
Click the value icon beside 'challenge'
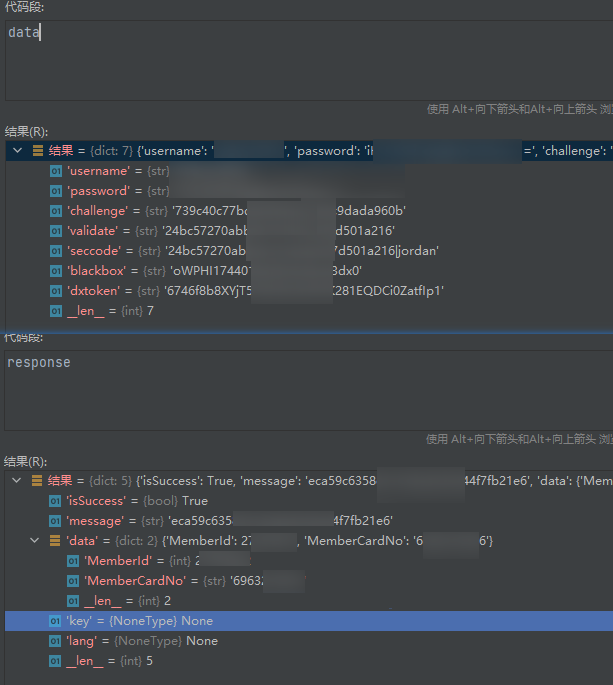coord(56,211)
